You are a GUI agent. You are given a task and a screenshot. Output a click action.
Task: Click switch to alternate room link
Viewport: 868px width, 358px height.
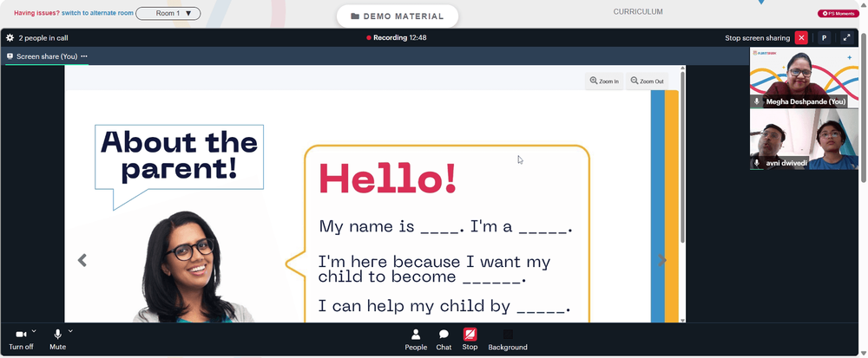(97, 13)
